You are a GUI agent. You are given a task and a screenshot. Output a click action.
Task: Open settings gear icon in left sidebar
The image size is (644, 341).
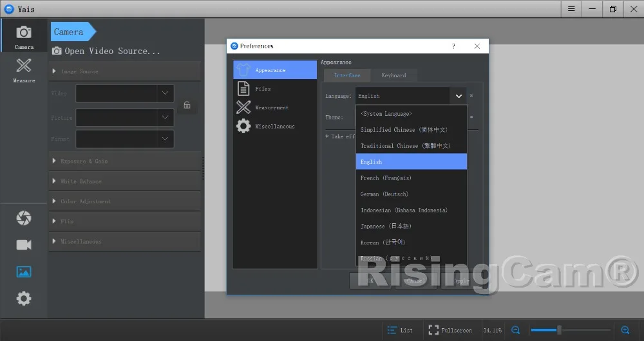point(24,299)
